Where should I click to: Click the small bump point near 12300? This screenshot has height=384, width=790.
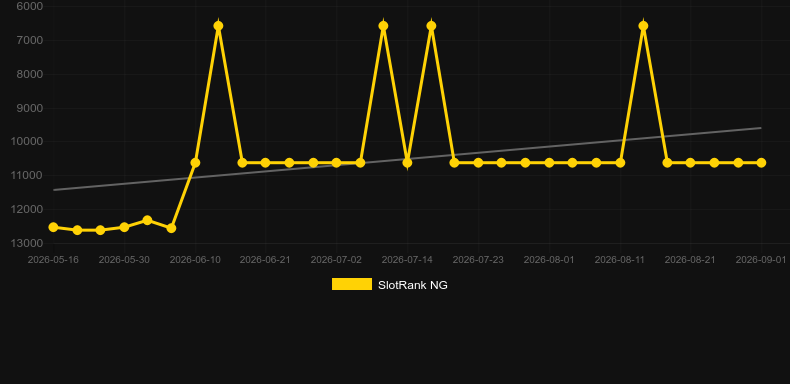click(x=148, y=220)
